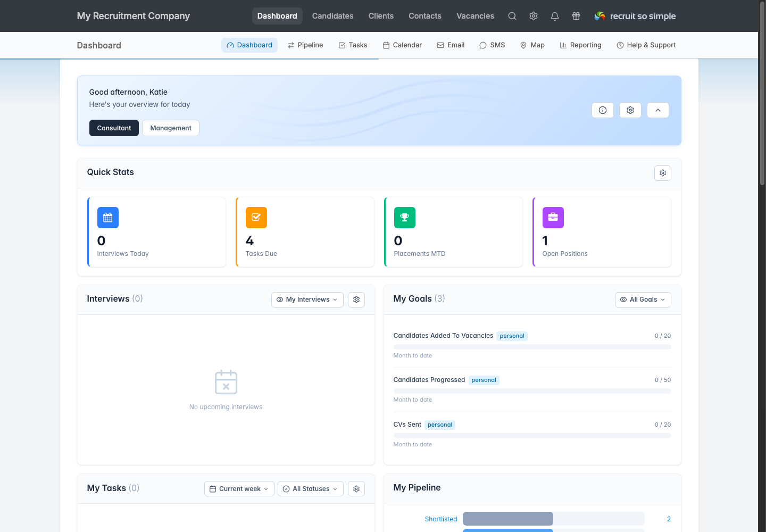Open greeting banner settings gear

click(x=630, y=110)
